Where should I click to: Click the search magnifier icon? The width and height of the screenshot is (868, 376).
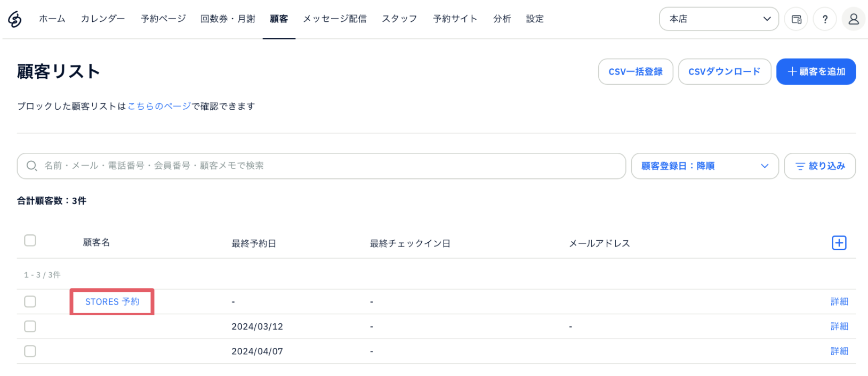pos(31,166)
